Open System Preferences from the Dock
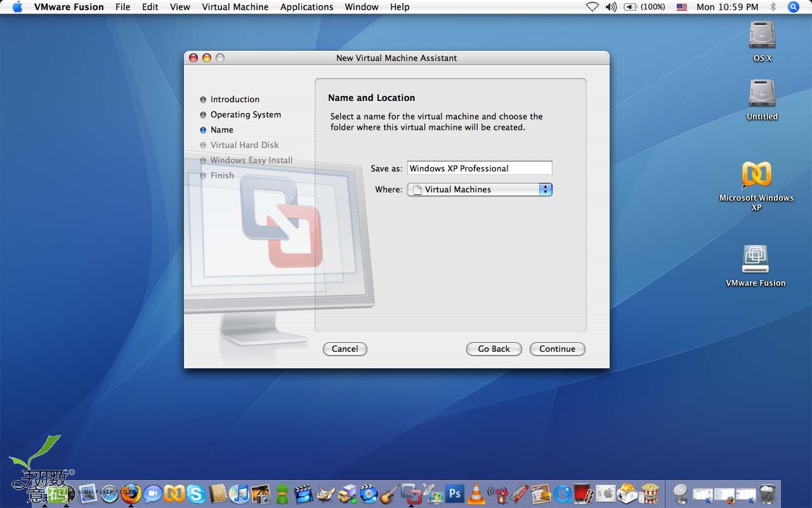This screenshot has width=812, height=508. tap(605, 493)
